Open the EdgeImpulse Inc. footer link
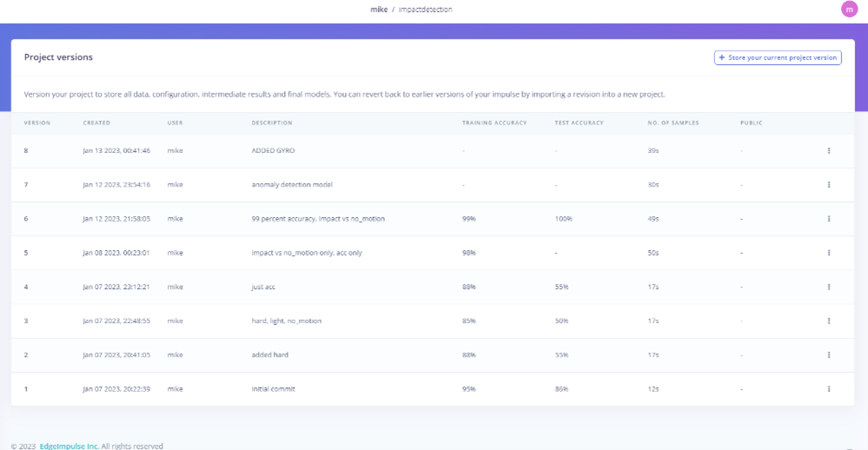The width and height of the screenshot is (868, 450). pos(69,446)
